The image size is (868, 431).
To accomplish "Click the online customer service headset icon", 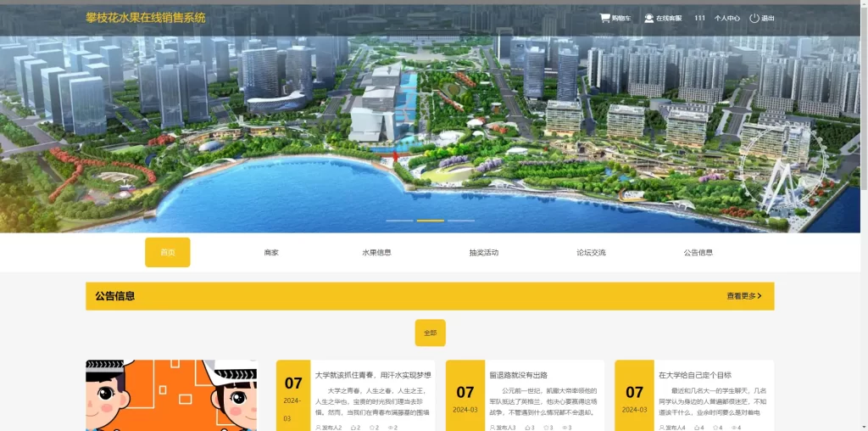I will [x=648, y=18].
